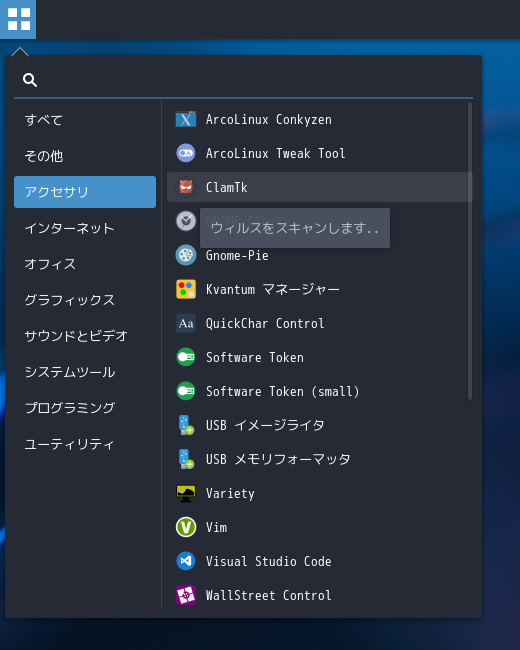Launch Variety by its label
Image resolution: width=520 pixels, height=650 pixels.
(x=230, y=494)
